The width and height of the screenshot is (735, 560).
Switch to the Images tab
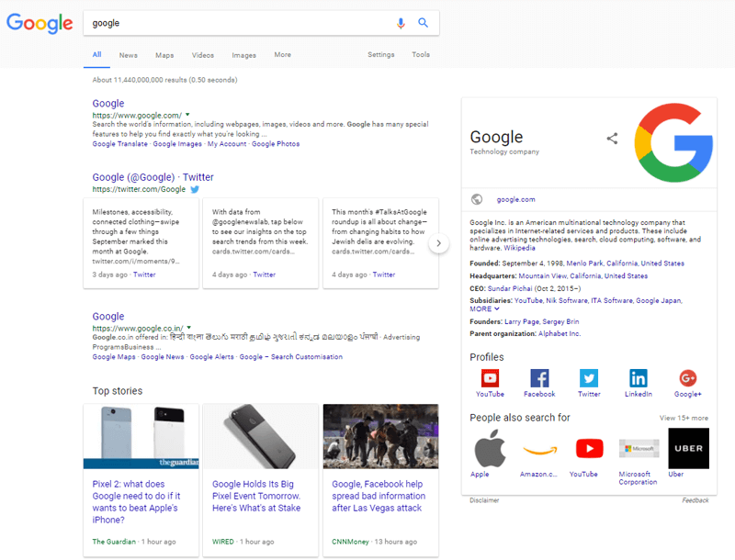[x=243, y=55]
